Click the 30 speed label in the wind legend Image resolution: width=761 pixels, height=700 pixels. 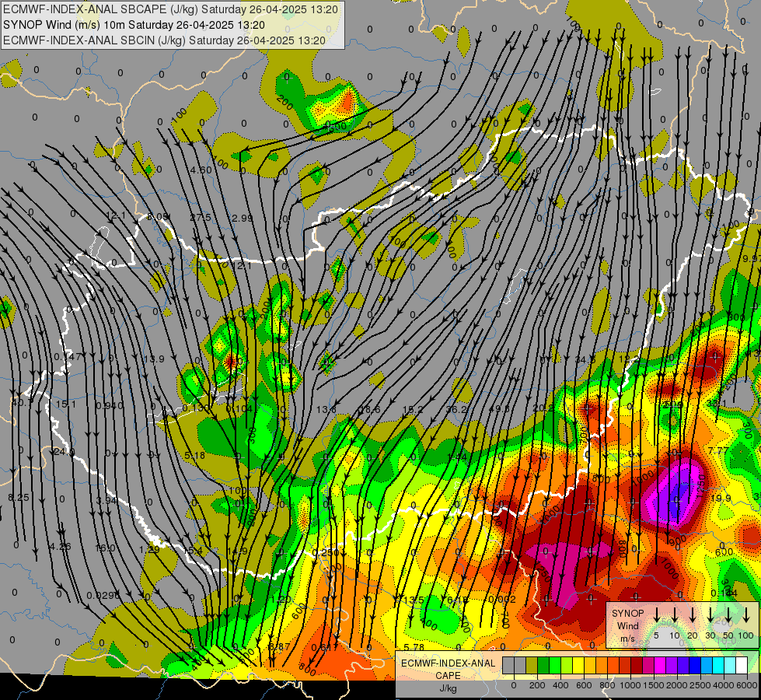pyautogui.click(x=710, y=635)
